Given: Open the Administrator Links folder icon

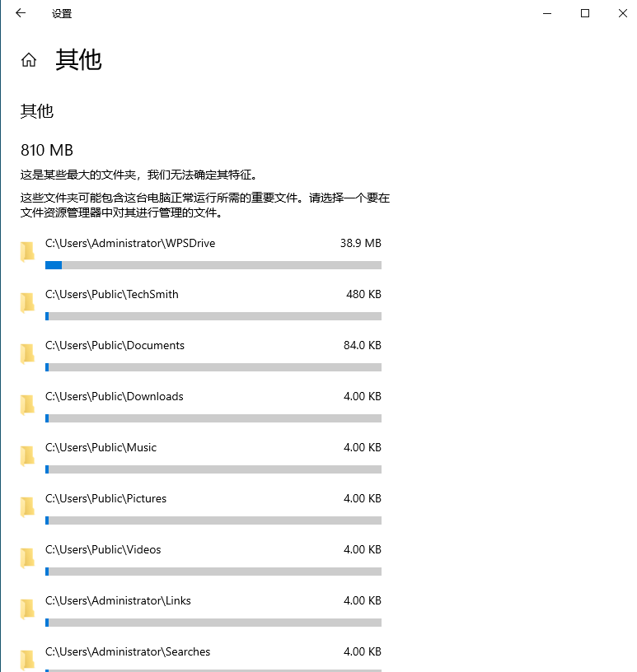Looking at the screenshot, I should coord(27,609).
